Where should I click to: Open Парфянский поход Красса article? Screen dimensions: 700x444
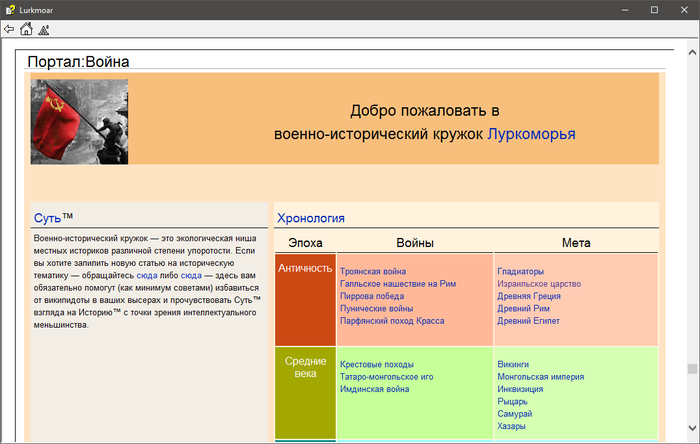pos(392,321)
